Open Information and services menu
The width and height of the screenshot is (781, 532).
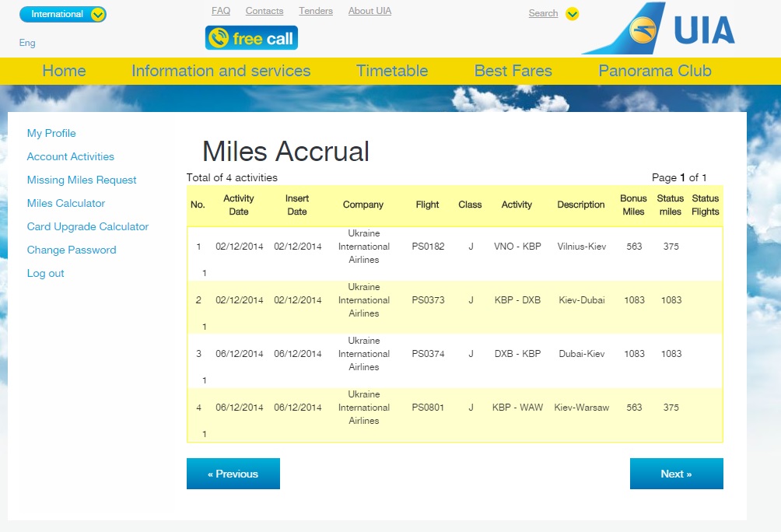pyautogui.click(x=221, y=71)
